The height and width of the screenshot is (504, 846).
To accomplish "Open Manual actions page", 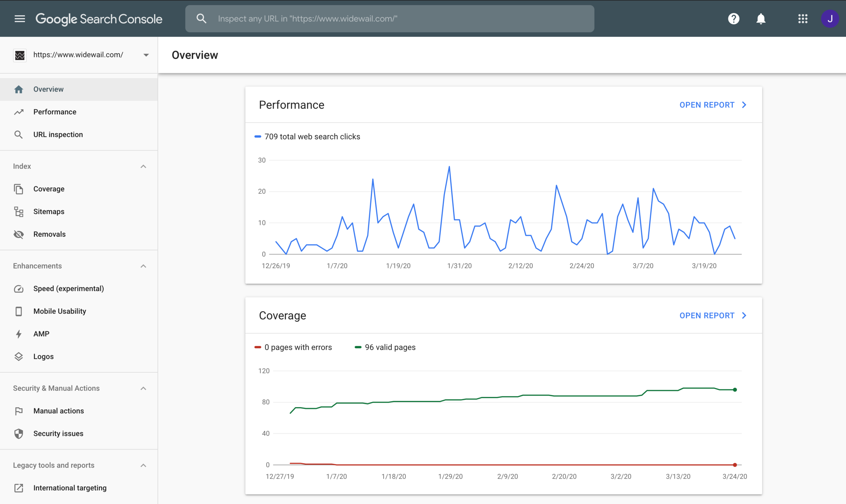I will click(79, 411).
